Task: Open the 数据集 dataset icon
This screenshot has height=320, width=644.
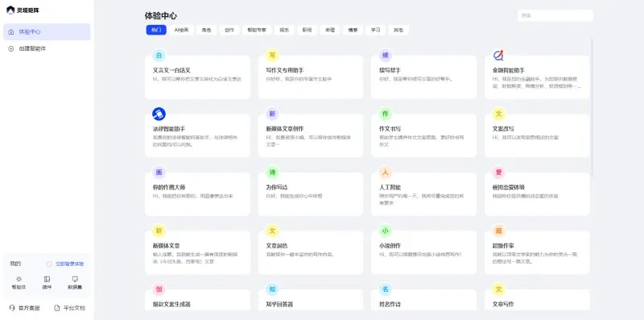Action: click(75, 279)
